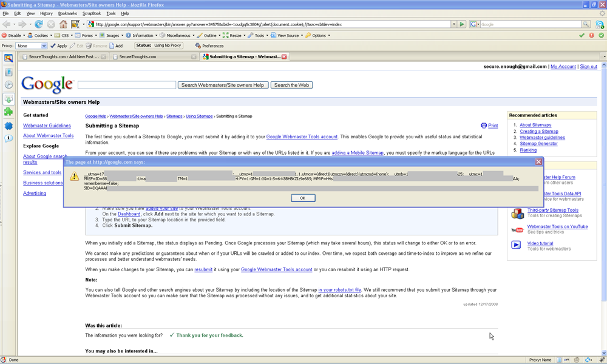Click the Reload page icon
The height and width of the screenshot is (364, 607).
click(39, 24)
